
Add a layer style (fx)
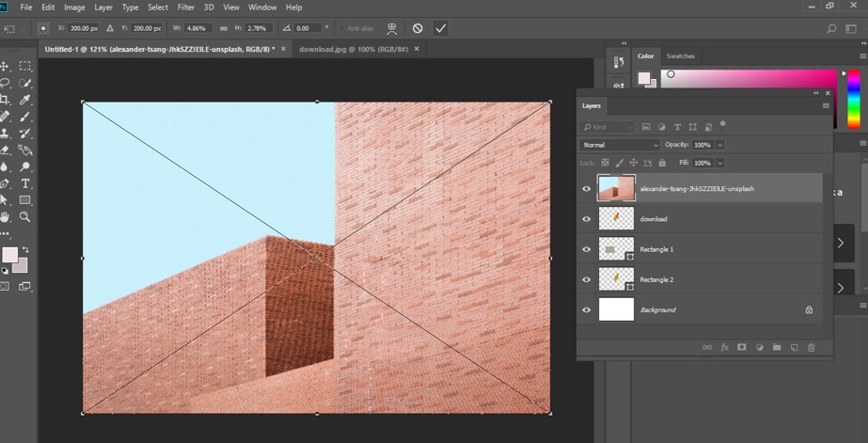(725, 347)
